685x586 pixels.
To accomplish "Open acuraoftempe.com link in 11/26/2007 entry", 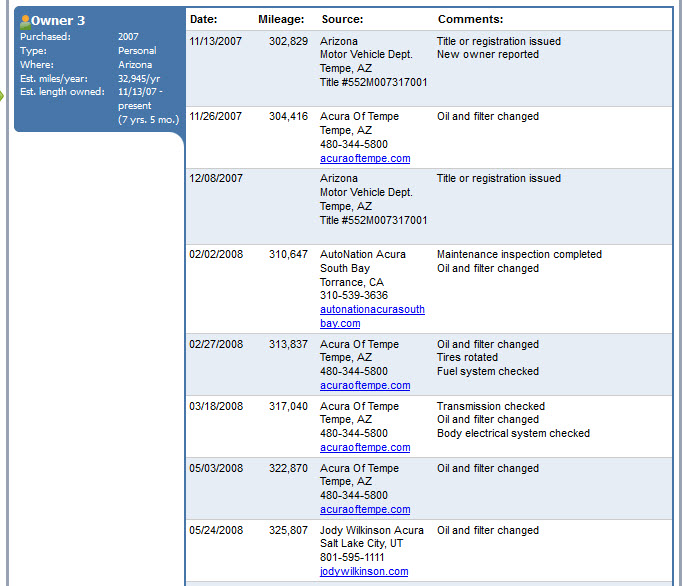I will click(365, 158).
